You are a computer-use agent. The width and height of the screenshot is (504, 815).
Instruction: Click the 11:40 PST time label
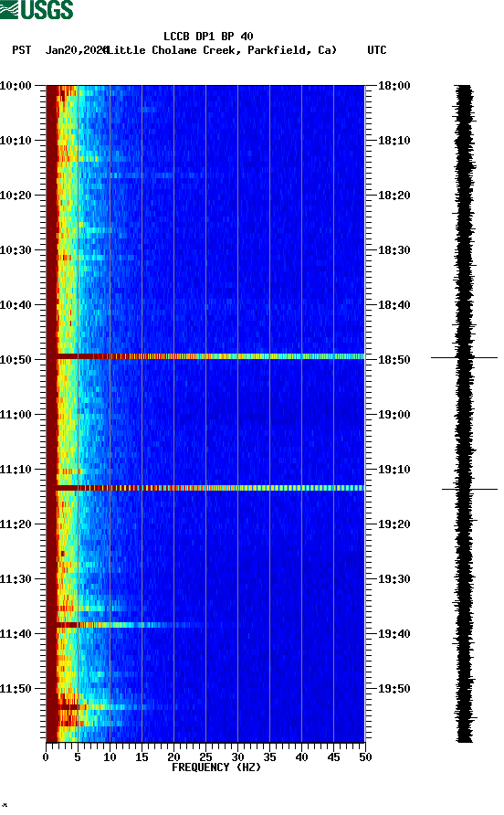pos(16,634)
